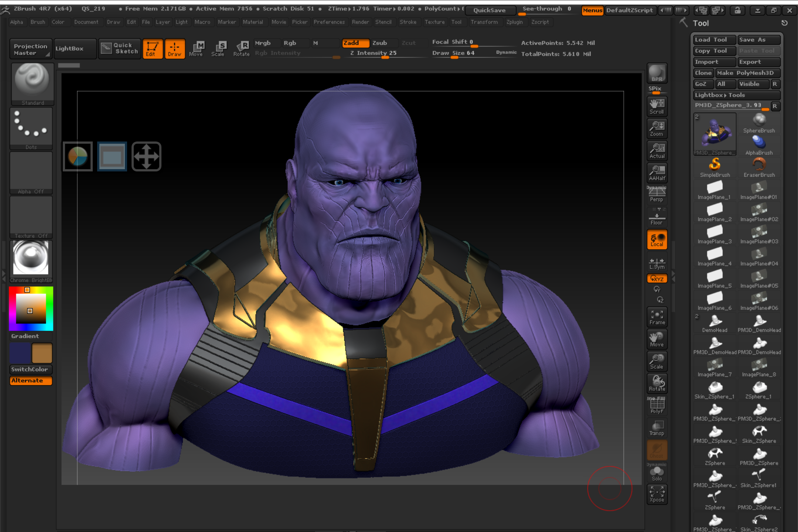Viewport: 798px width, 532px height.
Task: Open the Material menu
Action: pos(253,22)
